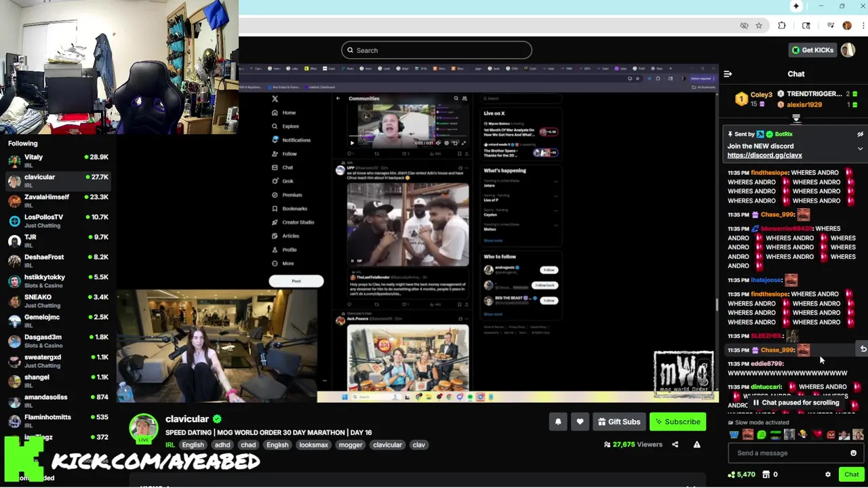Select the red heart quick emote
Viewport: 868px width, 488px height.
[x=817, y=435]
